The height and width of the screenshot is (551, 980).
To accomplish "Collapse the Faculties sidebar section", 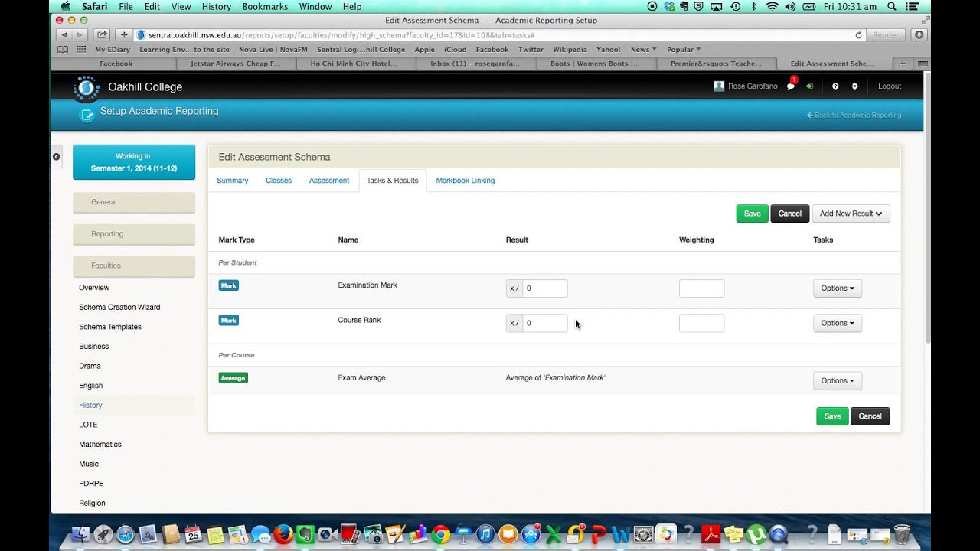I will [x=134, y=266].
